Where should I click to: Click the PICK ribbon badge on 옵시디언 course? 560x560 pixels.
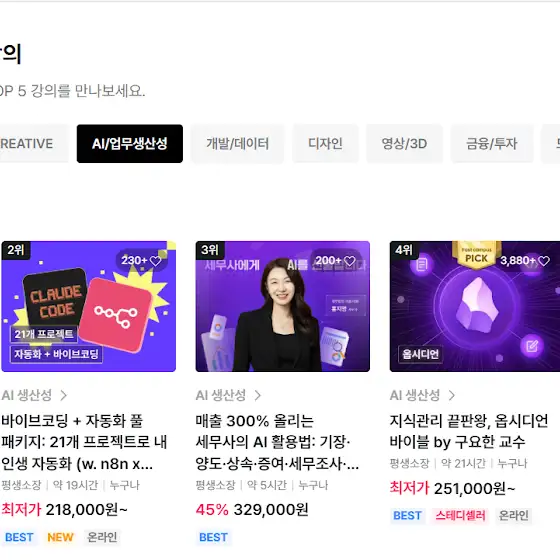[476, 254]
